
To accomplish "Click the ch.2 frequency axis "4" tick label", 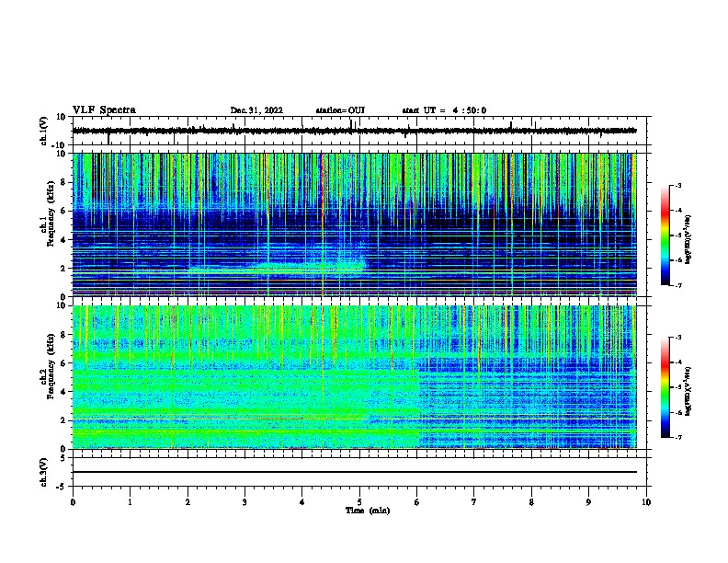I will pos(63,392).
